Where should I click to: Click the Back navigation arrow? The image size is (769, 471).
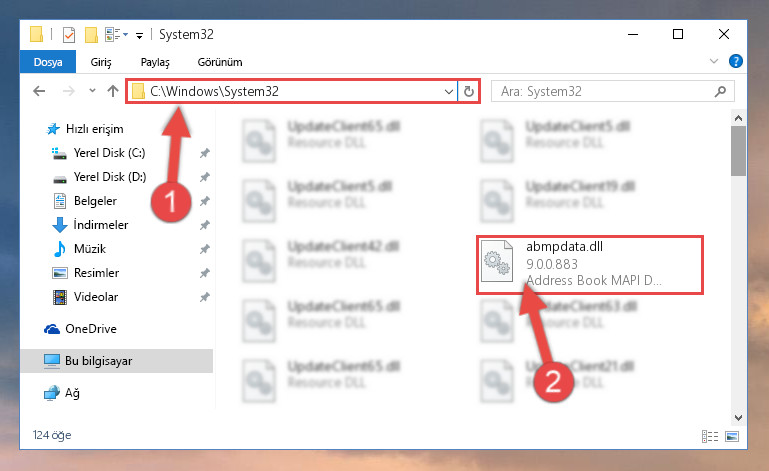click(x=39, y=91)
